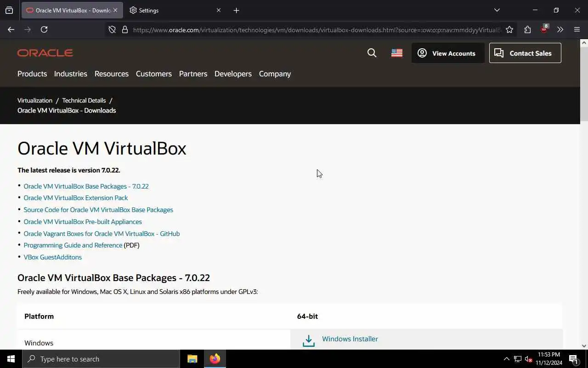Open the Windows Start menu

[11, 359]
